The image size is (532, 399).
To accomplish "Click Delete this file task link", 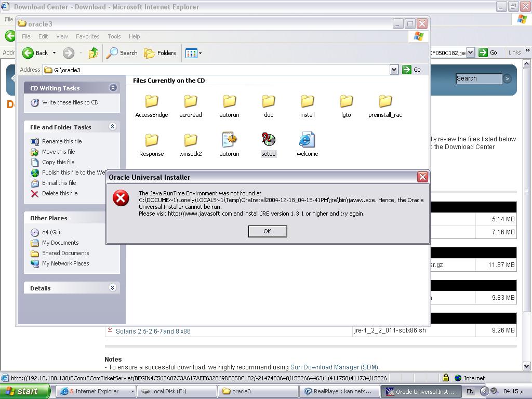I will [60, 193].
